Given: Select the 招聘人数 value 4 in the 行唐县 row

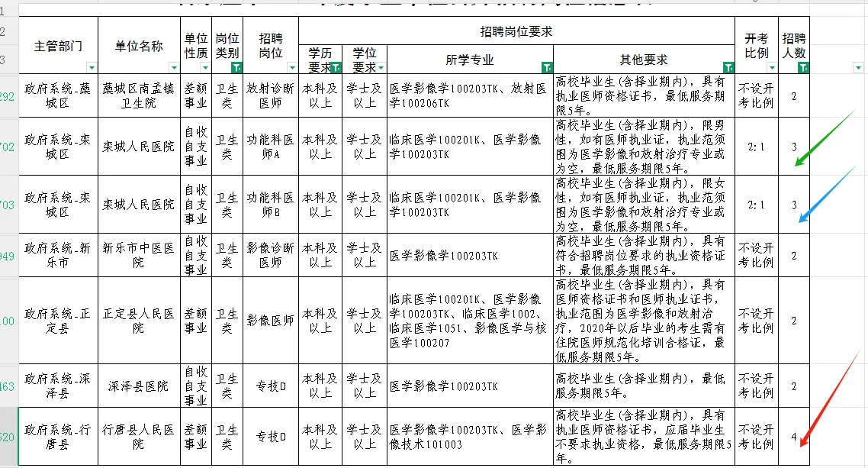Looking at the screenshot, I should pos(794,437).
